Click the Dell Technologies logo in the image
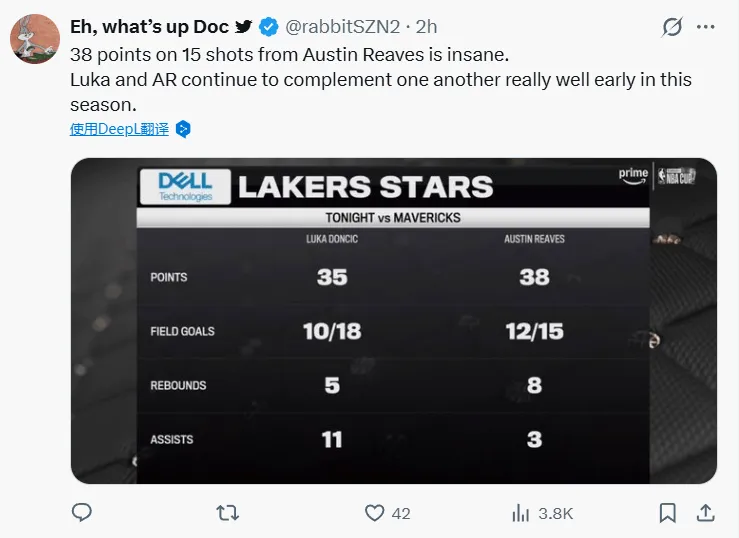The width and height of the screenshot is (739, 538). (186, 185)
